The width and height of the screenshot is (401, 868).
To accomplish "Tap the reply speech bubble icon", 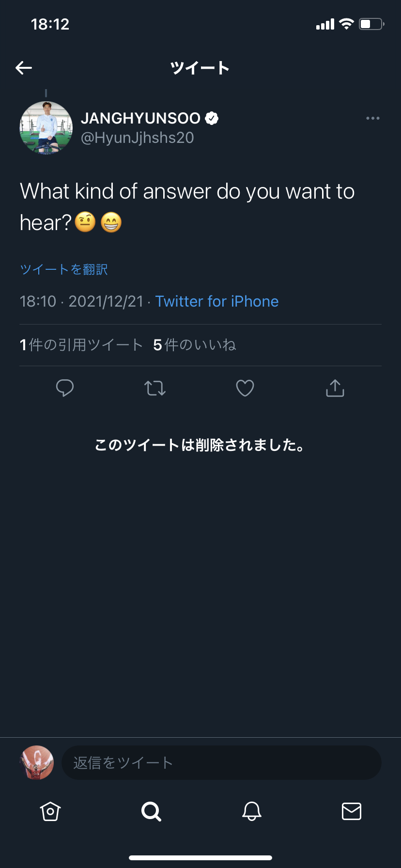I will coord(65,388).
